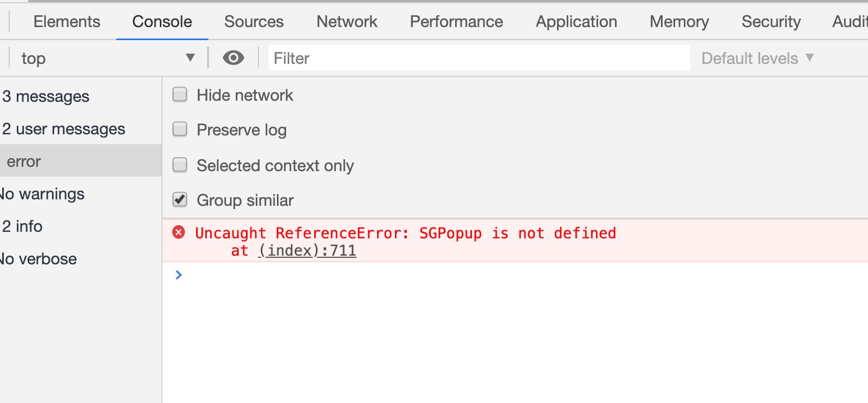Select 2 user messages in sidebar

pos(81,129)
